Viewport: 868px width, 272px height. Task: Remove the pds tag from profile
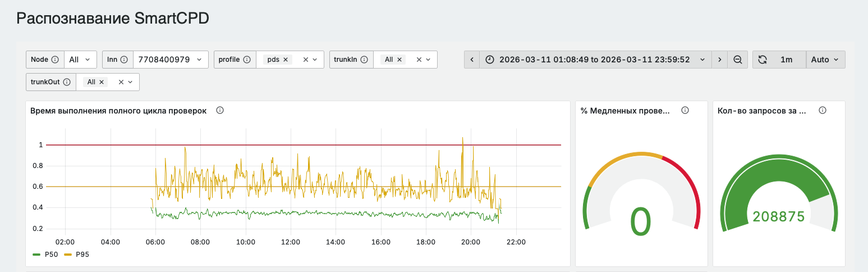tap(286, 60)
